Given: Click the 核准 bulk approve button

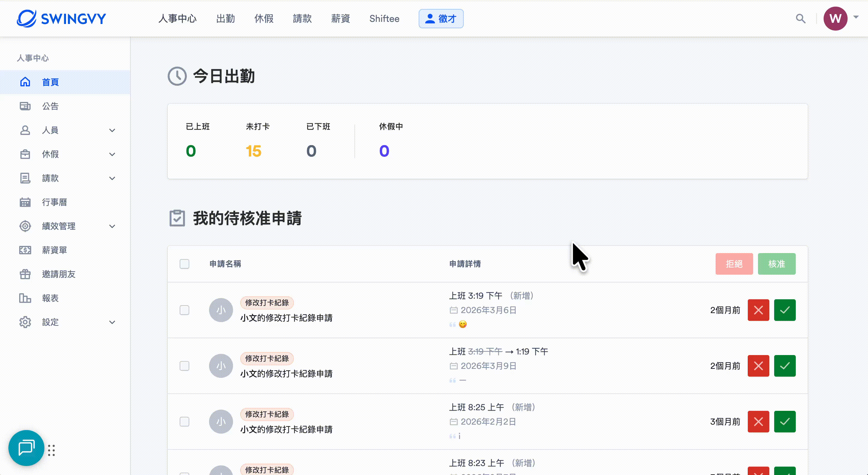Looking at the screenshot, I should click(777, 264).
